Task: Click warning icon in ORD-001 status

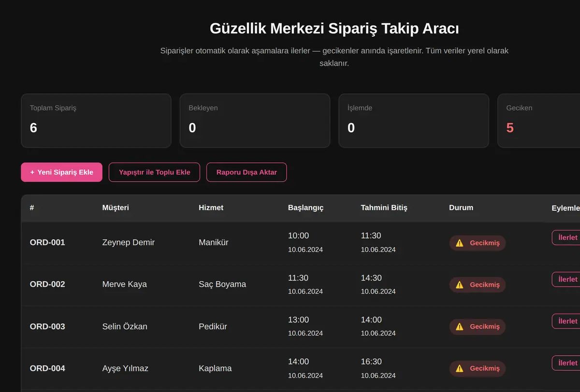Action: [459, 243]
